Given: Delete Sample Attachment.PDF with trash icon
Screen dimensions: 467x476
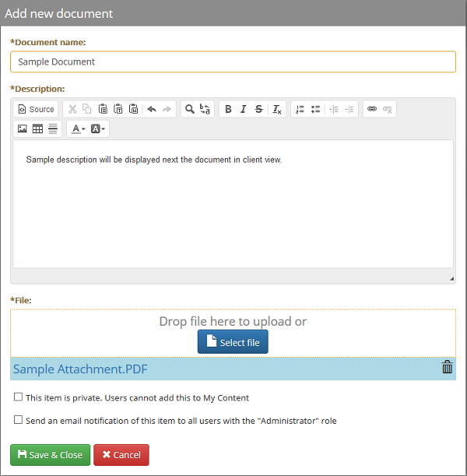Looking at the screenshot, I should pos(447,368).
